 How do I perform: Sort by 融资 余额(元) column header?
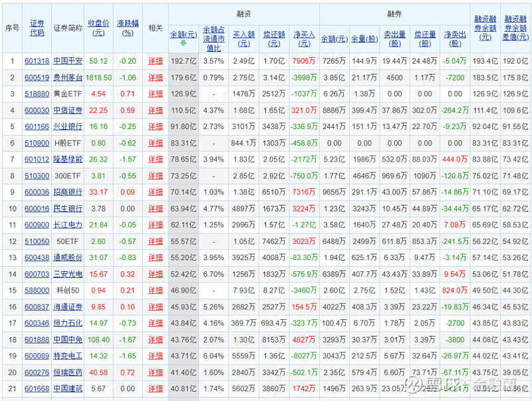coord(184,35)
